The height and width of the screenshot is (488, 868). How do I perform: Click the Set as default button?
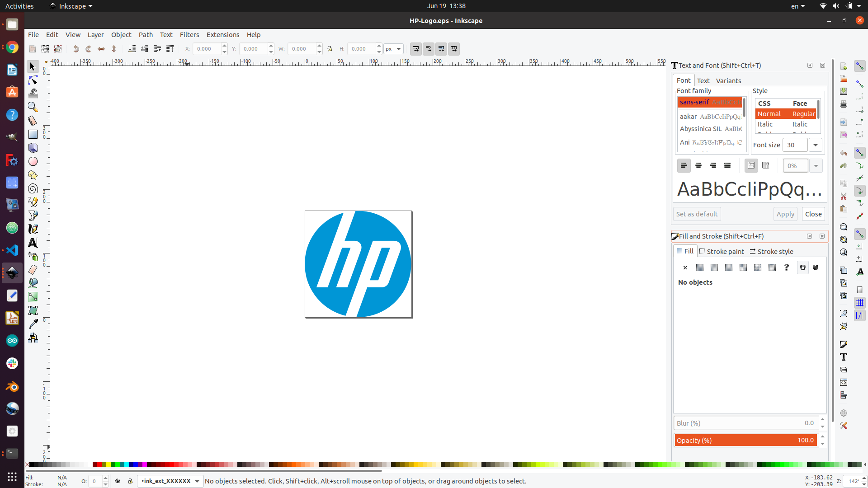tap(697, 214)
